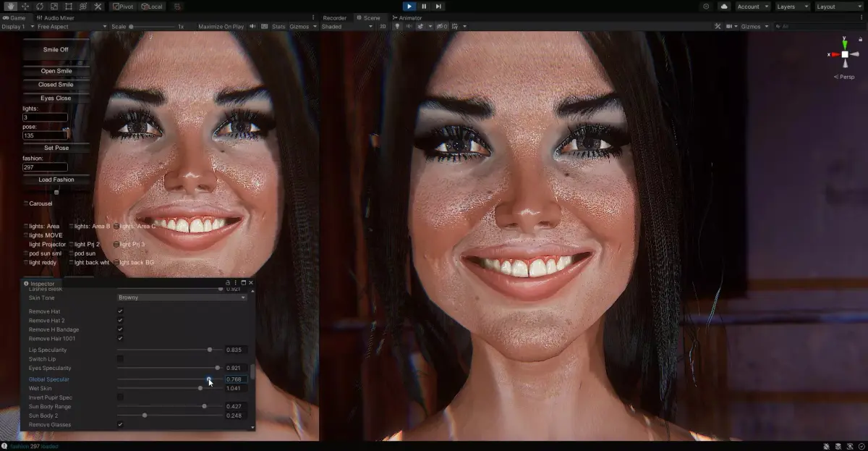Click the Set Pose button
Viewport: 868px width, 451px height.
56,148
